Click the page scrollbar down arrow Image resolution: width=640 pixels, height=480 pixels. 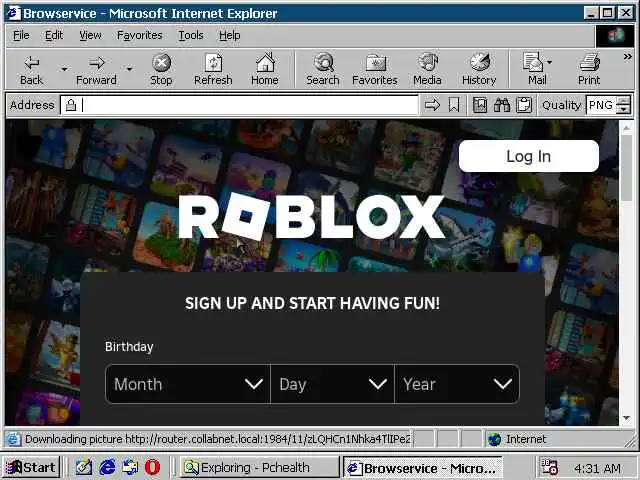click(x=627, y=418)
